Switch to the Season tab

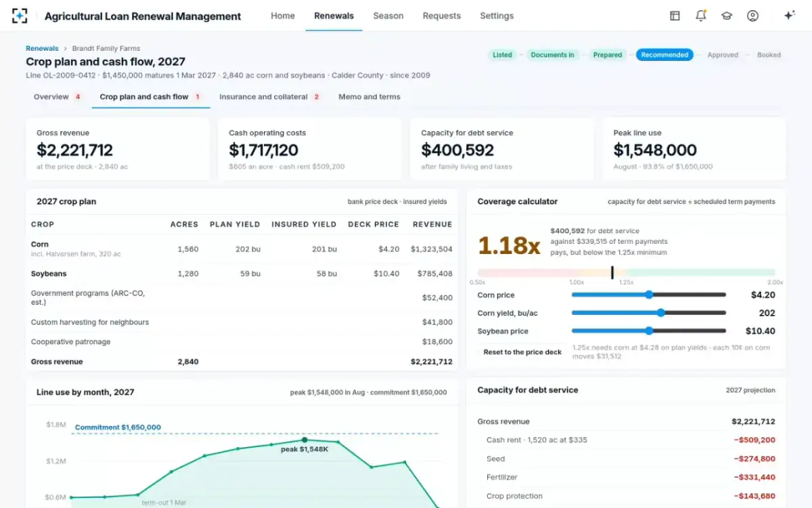388,16
